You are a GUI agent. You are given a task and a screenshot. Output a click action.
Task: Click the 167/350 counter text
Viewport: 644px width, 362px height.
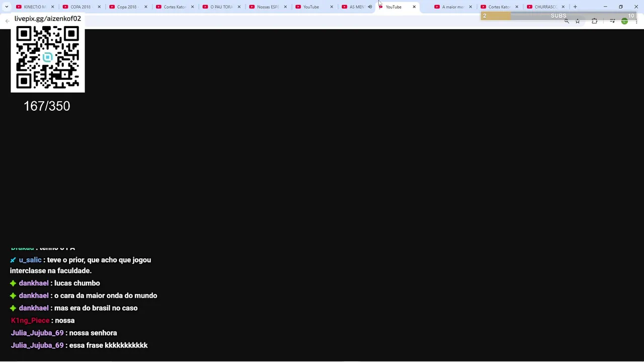(47, 106)
